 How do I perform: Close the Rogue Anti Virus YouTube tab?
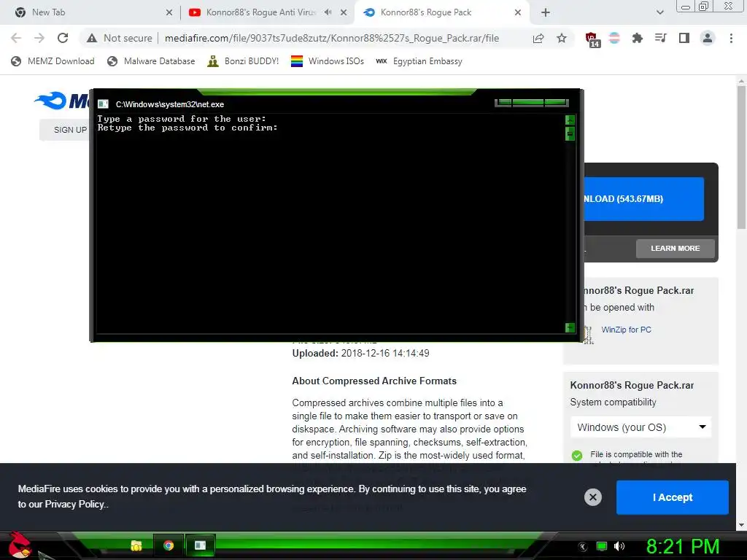(344, 13)
